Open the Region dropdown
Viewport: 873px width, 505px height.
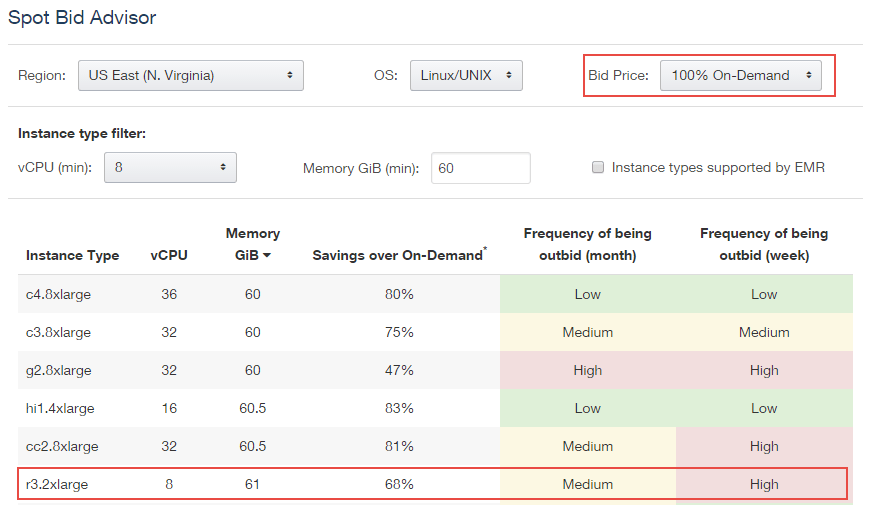click(190, 75)
